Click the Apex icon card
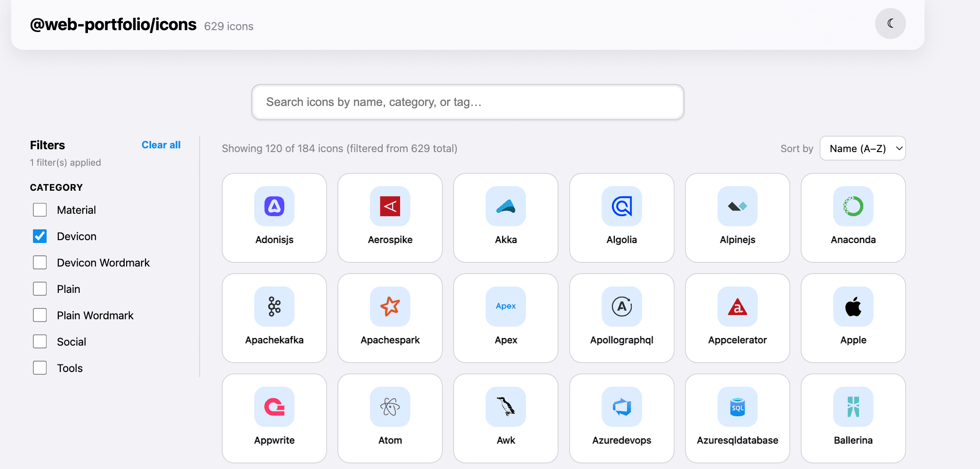The height and width of the screenshot is (469, 980). coord(506,318)
